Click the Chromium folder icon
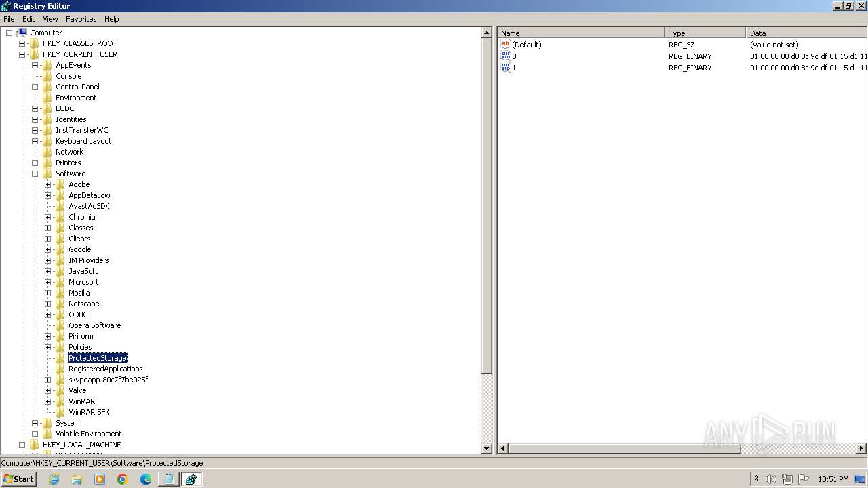The height and width of the screenshot is (488, 868). click(60, 217)
